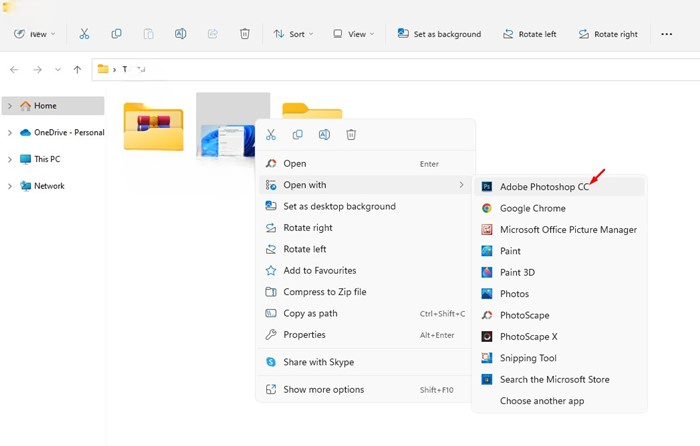This screenshot has width=700, height=446.
Task: Choose Rotate right in the context menu
Action: pos(364,228)
